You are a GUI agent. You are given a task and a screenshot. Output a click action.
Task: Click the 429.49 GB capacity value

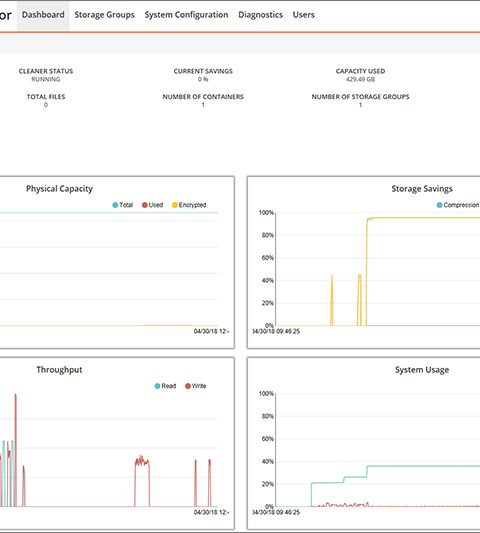(x=360, y=80)
